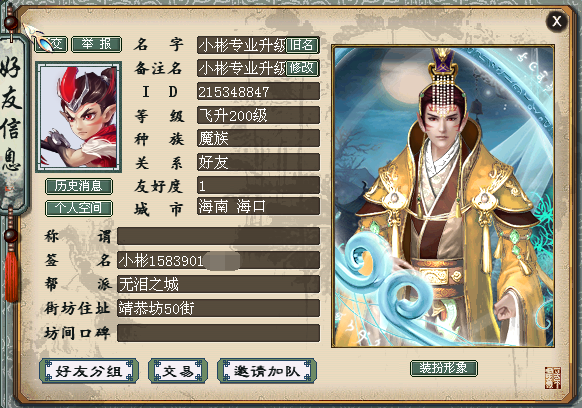Open 个人空间 personal space

[x=79, y=208]
